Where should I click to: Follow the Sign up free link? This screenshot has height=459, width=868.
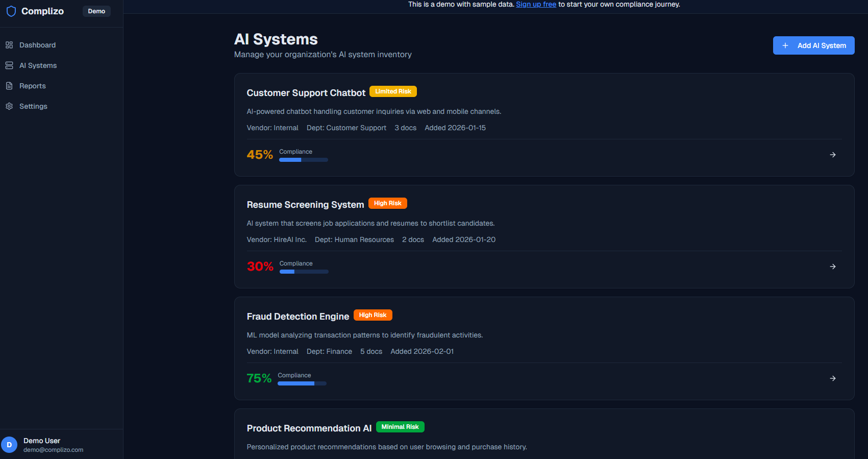pyautogui.click(x=536, y=4)
